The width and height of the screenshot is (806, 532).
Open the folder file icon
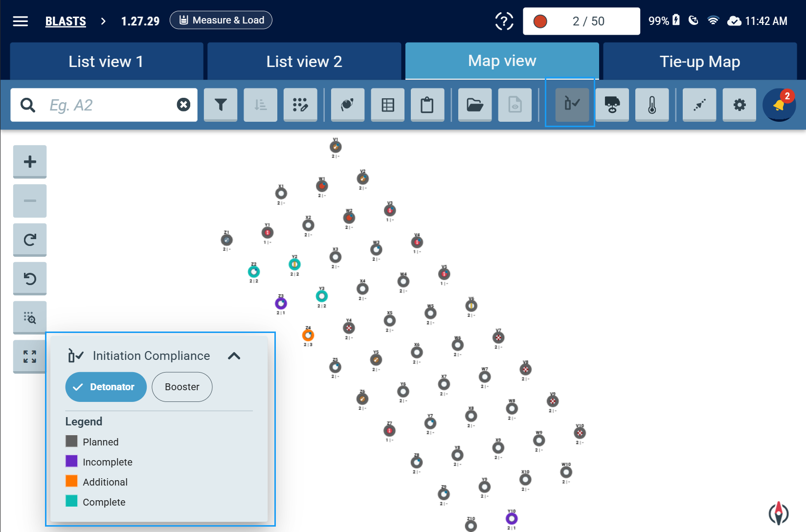[475, 105]
